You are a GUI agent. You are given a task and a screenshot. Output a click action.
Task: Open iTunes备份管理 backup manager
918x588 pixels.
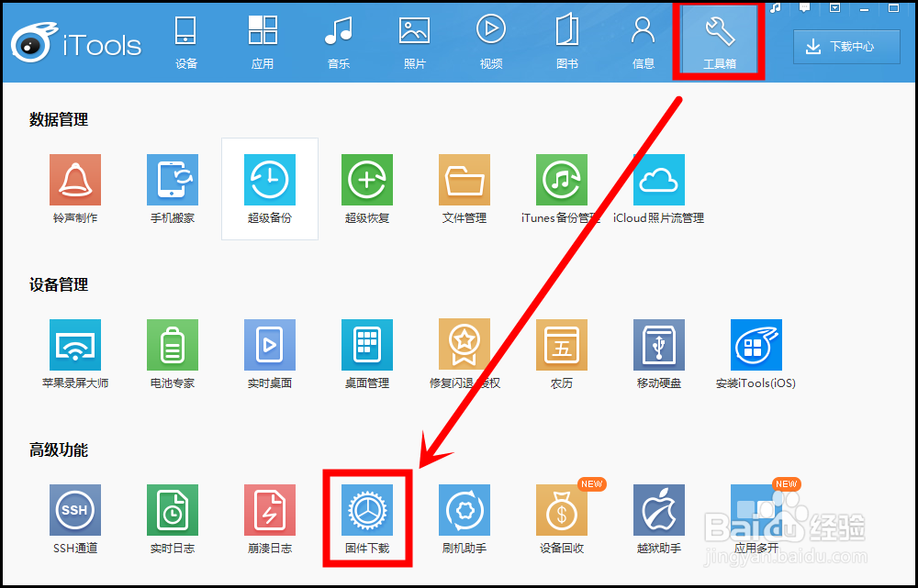(x=562, y=180)
